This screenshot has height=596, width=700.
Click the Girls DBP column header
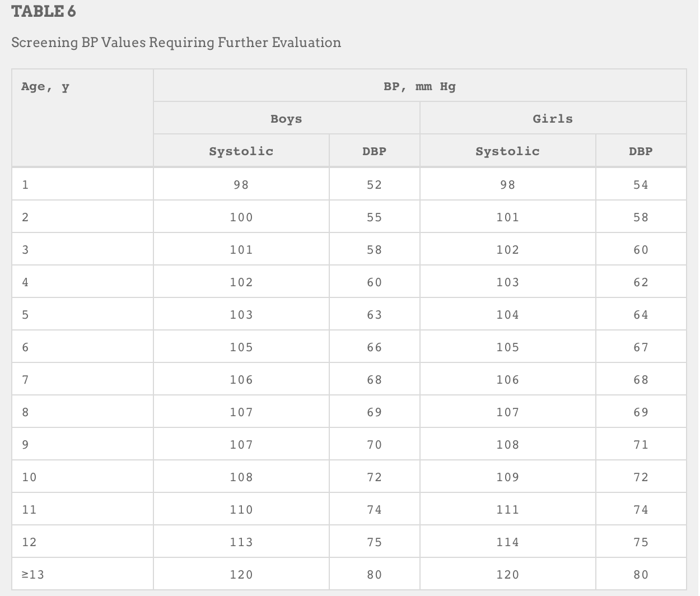coord(641,151)
